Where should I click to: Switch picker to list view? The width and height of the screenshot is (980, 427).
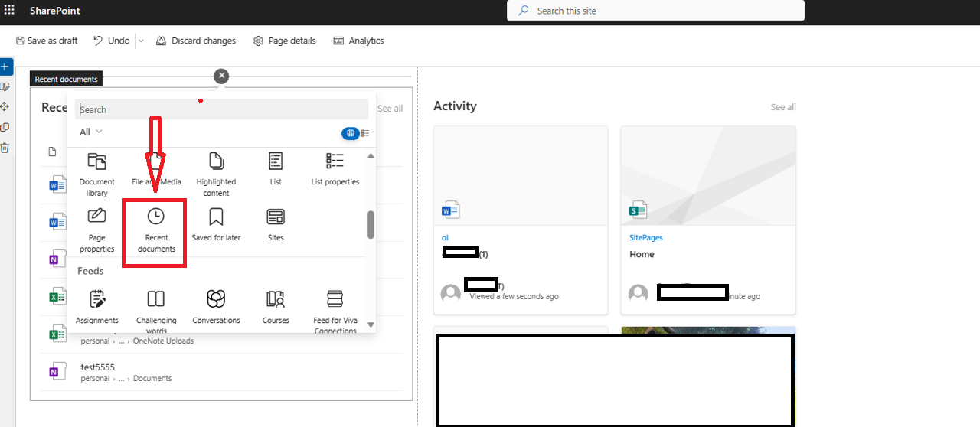click(x=365, y=133)
